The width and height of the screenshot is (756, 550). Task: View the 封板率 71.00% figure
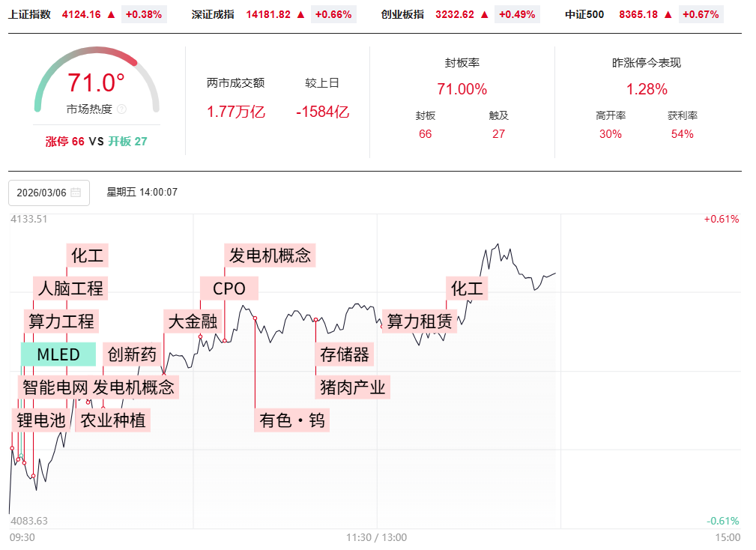(462, 89)
